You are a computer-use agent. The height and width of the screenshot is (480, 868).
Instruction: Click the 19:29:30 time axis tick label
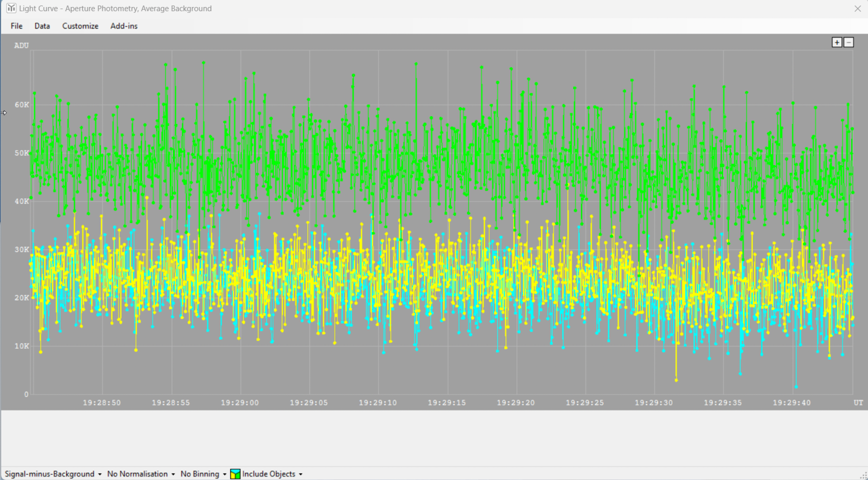point(654,402)
